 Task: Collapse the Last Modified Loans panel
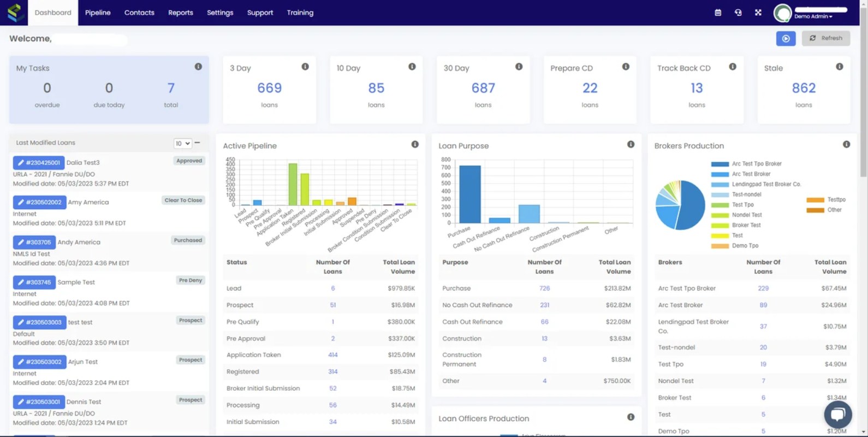tap(198, 143)
